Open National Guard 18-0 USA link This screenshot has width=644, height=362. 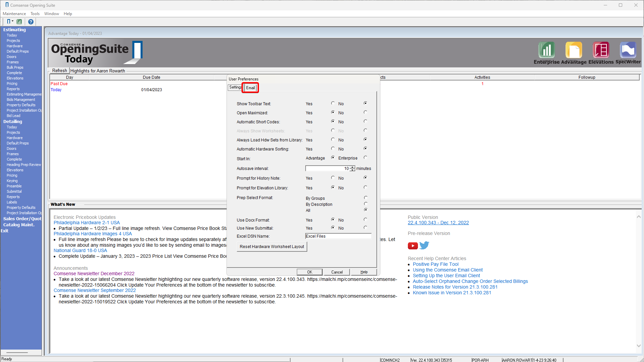80,250
